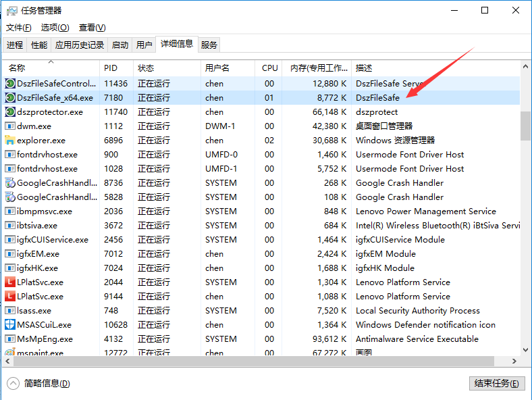Image resolution: width=532 pixels, height=400 pixels.
Task: Click the LPlatSvc.exe icon with PID 2044
Action: click(x=10, y=282)
